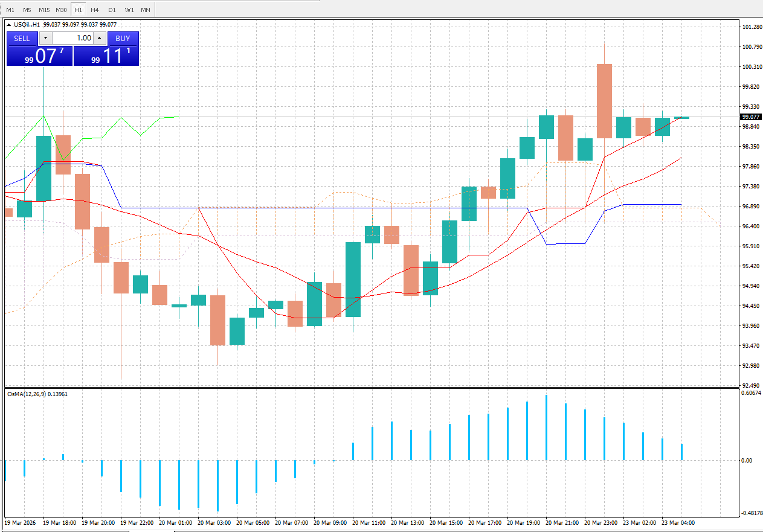Select the tall red candle at 20 Mar 23:00
Screen dimensions: 763x532
(x=604, y=101)
